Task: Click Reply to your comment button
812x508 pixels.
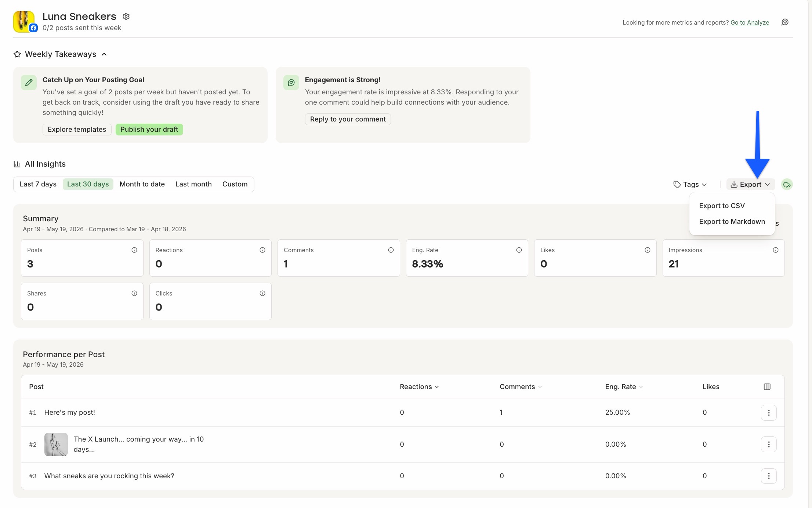Action: tap(348, 119)
